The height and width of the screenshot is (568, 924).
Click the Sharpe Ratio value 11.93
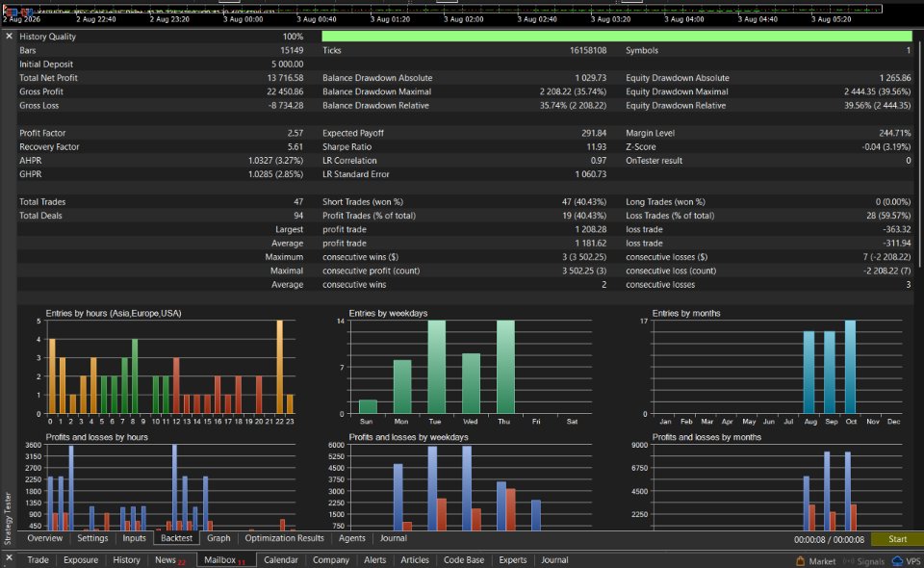[x=597, y=146]
